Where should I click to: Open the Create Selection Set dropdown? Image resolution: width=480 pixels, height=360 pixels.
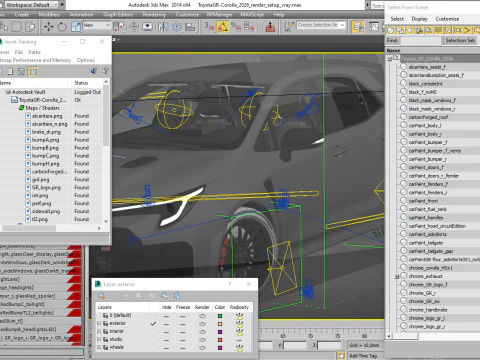click(x=321, y=25)
